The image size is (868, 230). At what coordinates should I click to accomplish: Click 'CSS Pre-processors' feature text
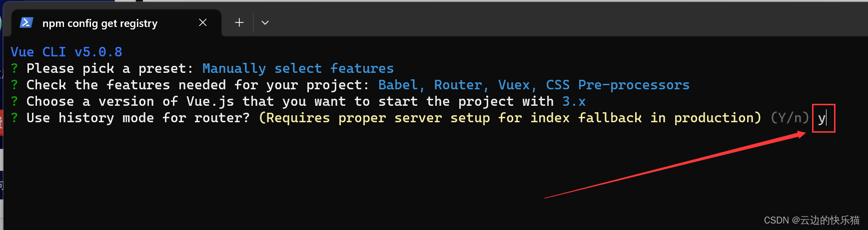pos(618,85)
